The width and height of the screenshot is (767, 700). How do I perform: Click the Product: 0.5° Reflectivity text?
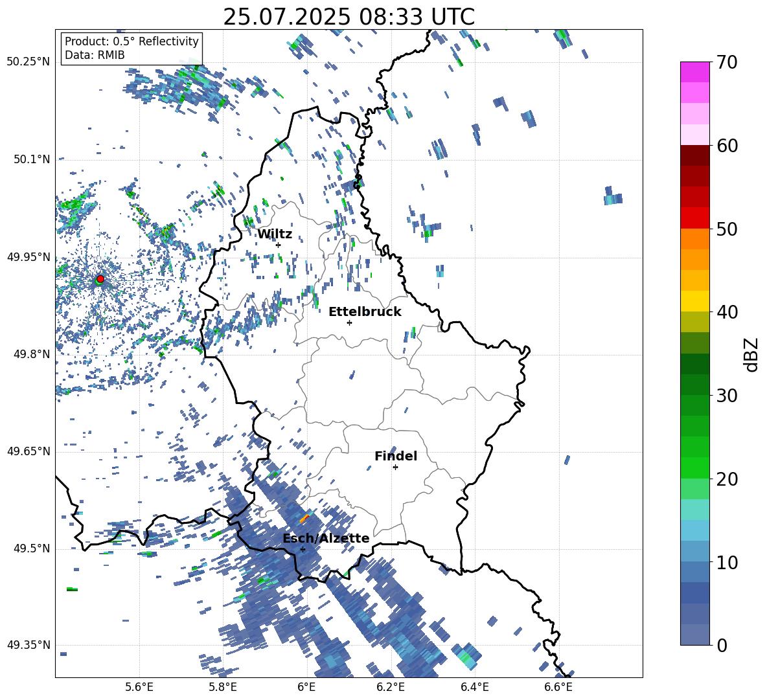click(132, 41)
